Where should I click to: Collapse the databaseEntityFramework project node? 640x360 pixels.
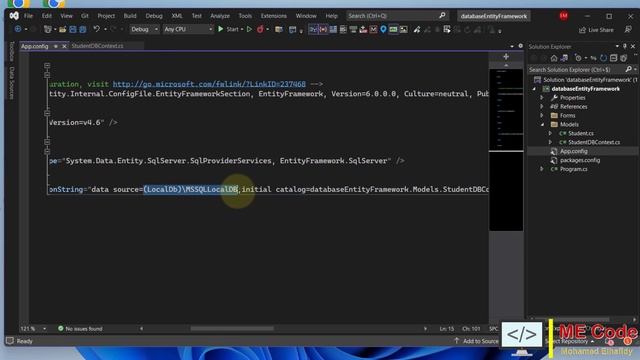[534, 89]
